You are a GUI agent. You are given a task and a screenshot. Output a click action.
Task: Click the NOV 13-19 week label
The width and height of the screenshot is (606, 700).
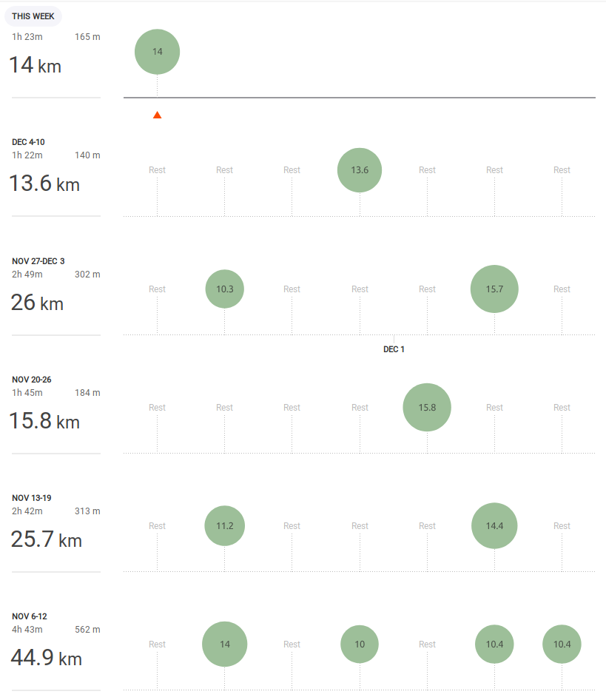(32, 498)
